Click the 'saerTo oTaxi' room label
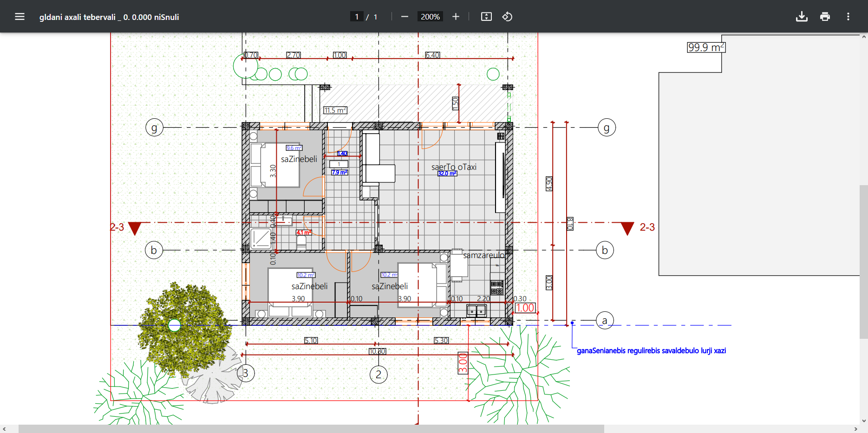This screenshot has width=868, height=433. pyautogui.click(x=454, y=167)
